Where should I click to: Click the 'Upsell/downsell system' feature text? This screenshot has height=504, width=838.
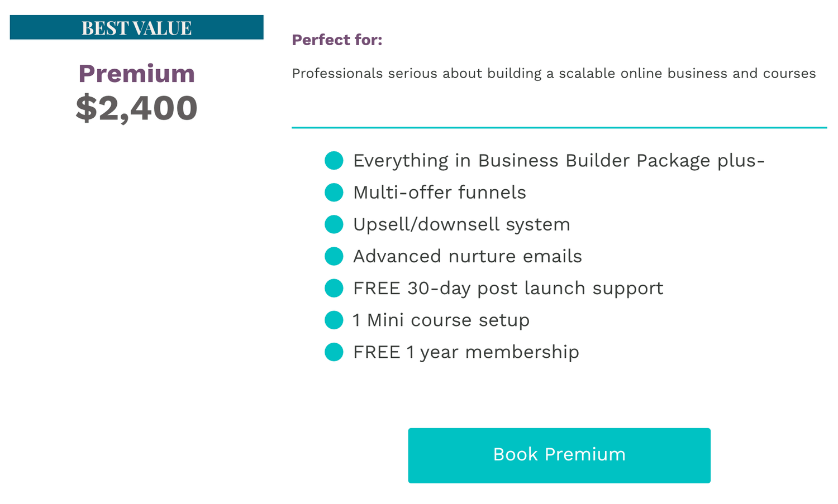tap(461, 224)
